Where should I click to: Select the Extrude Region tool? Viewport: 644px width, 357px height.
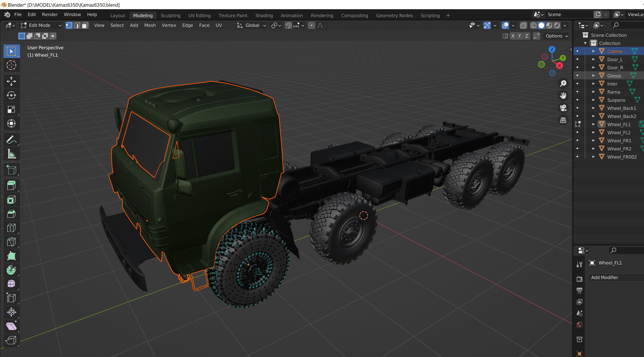point(11,185)
